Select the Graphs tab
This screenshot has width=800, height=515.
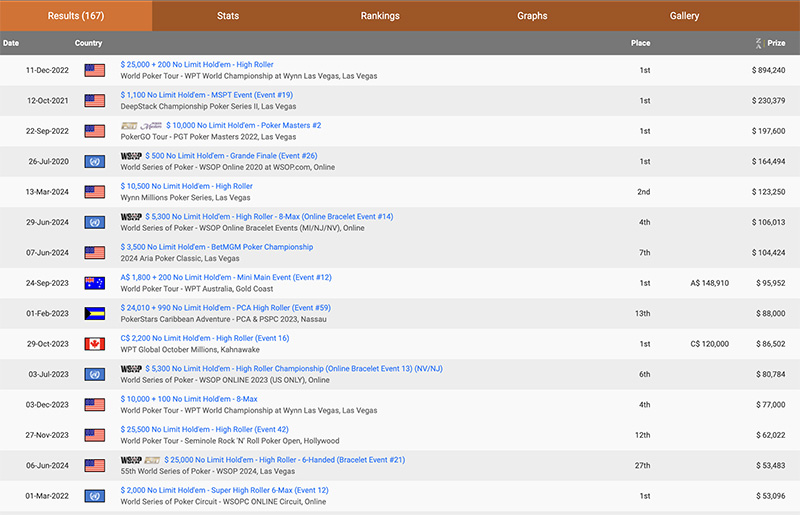[532, 16]
